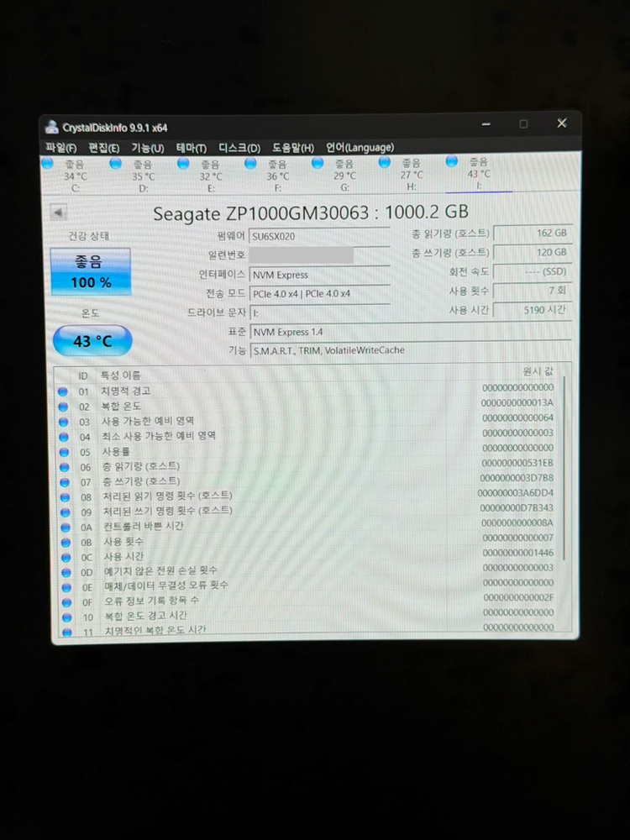The image size is (630, 840).
Task: Click raw value 00000000001446
Action: point(518,553)
